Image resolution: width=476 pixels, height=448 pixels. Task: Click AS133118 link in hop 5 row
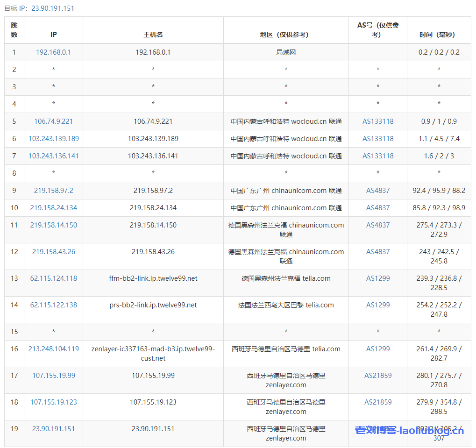pyautogui.click(x=377, y=121)
